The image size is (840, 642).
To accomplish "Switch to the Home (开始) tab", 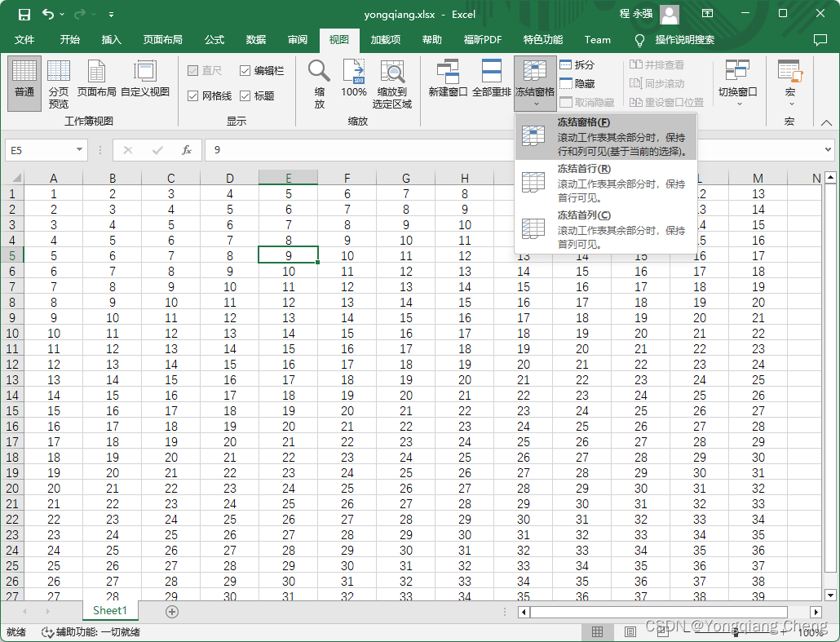I will coord(69,40).
